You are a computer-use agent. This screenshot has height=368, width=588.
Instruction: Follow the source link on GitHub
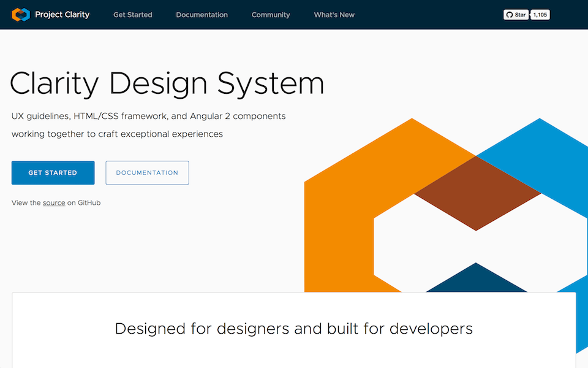coord(54,203)
